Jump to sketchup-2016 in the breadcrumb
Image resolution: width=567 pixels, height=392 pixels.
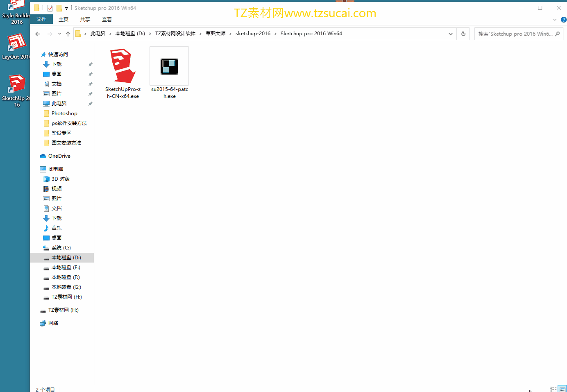tap(253, 34)
